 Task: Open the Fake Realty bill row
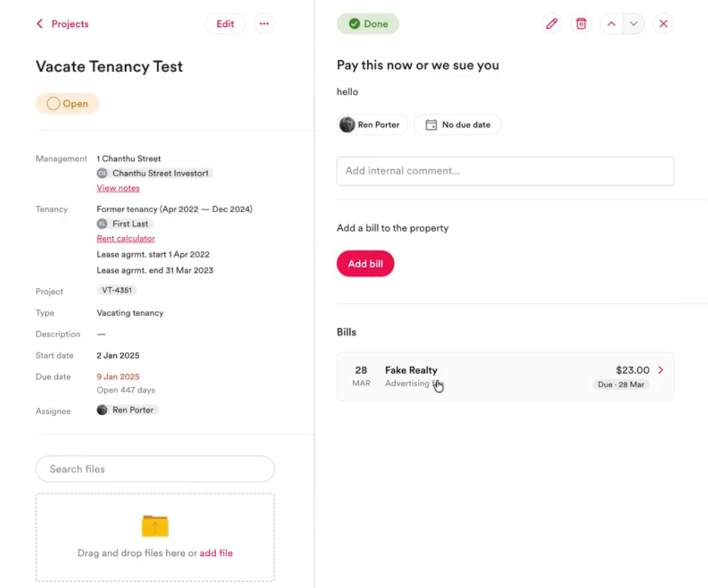tap(505, 377)
